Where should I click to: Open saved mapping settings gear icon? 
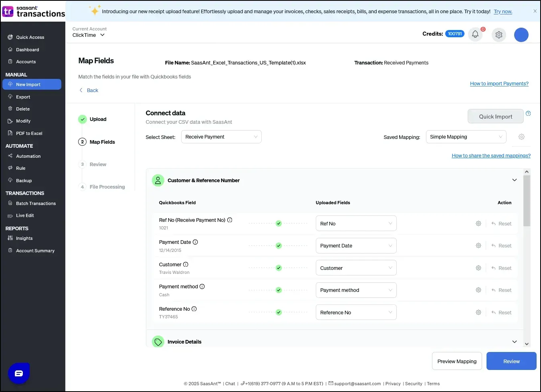tap(521, 137)
